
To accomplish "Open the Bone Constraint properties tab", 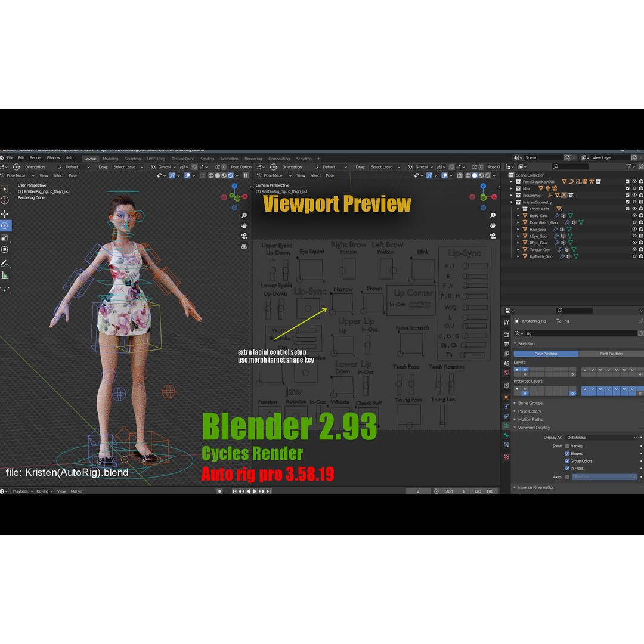I will 506,445.
